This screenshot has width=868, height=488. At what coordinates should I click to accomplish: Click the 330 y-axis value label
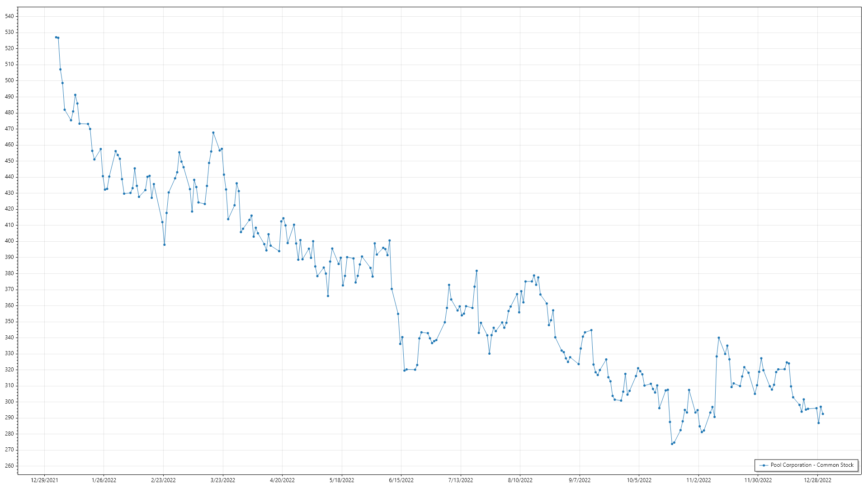9,354
